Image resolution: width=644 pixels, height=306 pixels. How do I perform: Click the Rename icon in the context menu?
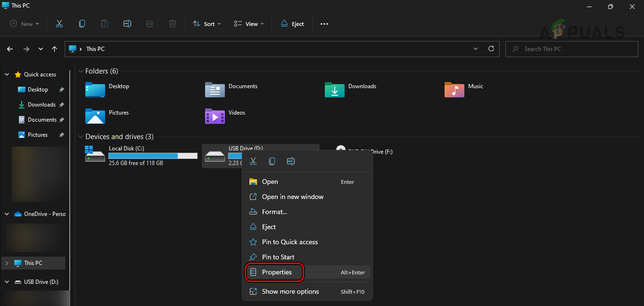291,161
